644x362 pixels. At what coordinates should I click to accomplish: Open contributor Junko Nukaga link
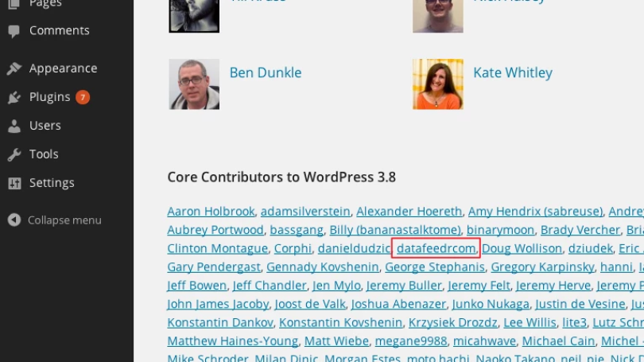pyautogui.click(x=491, y=304)
